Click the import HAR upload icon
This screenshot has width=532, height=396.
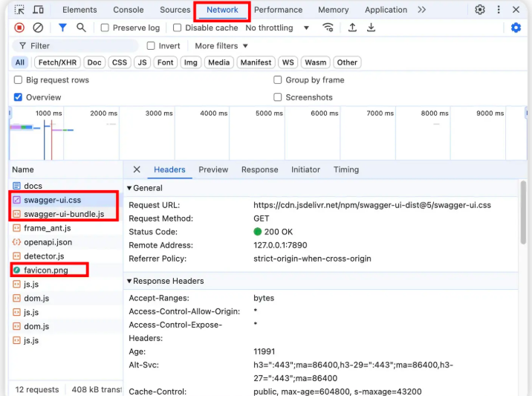352,27
